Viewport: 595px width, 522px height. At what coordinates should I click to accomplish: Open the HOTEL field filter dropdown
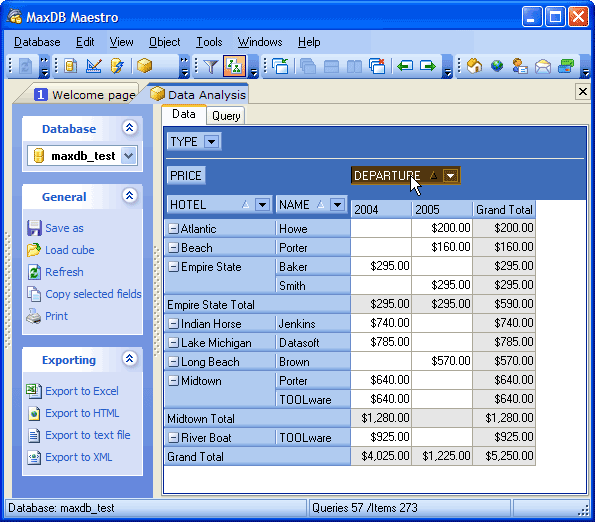(262, 205)
